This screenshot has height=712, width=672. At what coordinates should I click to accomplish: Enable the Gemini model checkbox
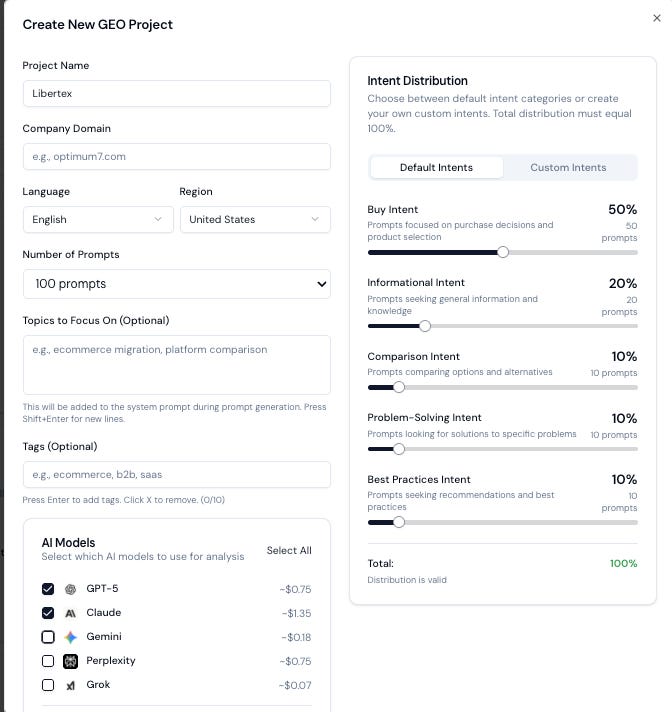coord(48,637)
